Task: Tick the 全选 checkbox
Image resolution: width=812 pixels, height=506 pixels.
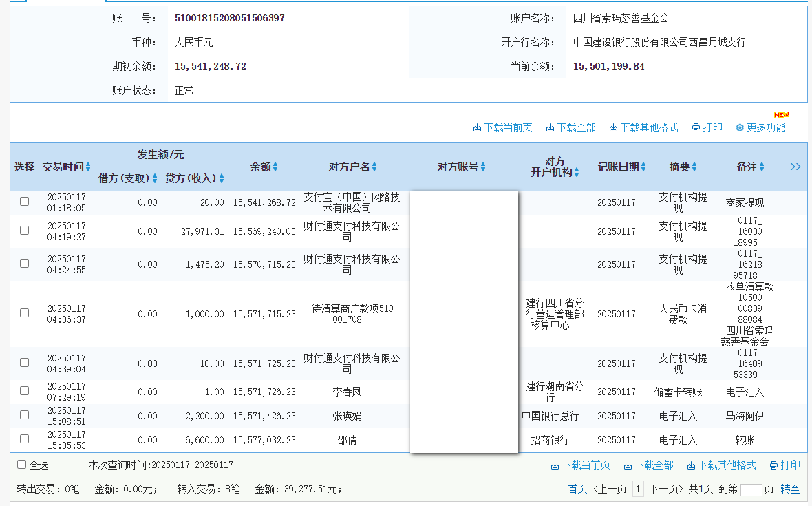Action: tap(22, 465)
